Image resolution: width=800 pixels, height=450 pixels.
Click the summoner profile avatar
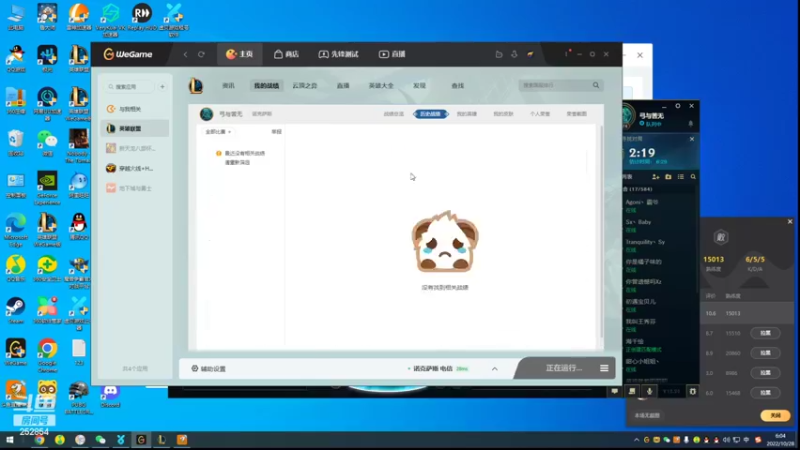206,114
